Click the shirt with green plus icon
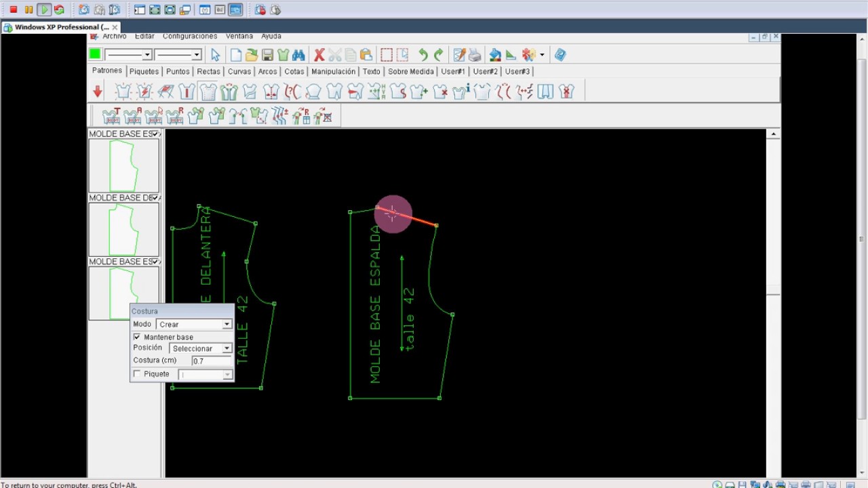Screen dimensions: 868x488 419,91
